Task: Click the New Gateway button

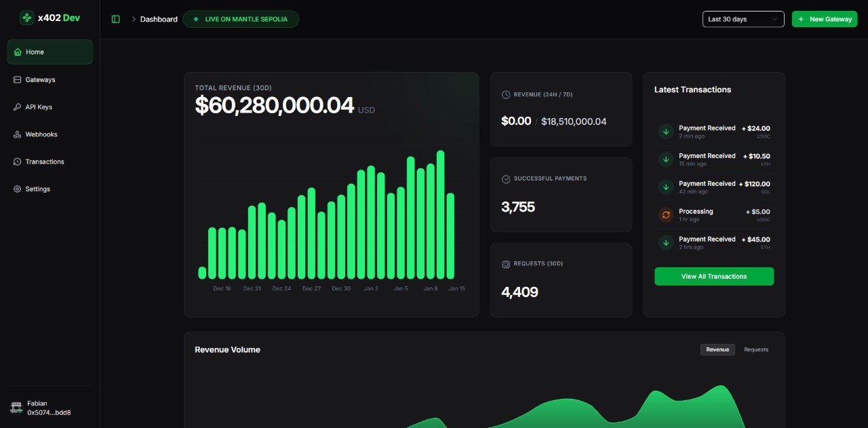Action: click(x=824, y=19)
